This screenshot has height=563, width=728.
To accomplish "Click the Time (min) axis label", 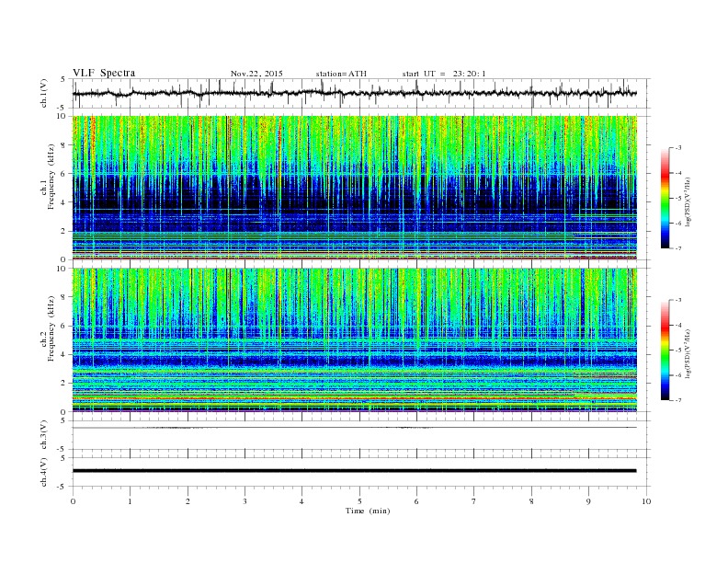I will [368, 511].
